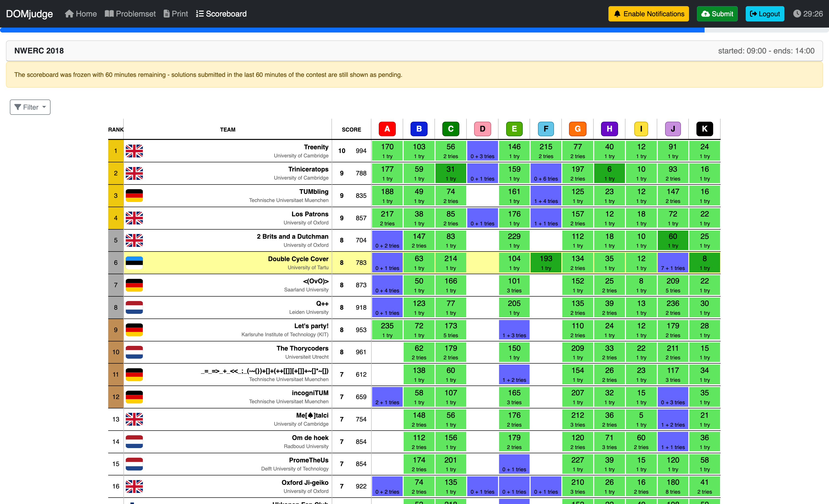The width and height of the screenshot is (829, 504).
Task: Go to the Home menu item
Action: point(81,14)
